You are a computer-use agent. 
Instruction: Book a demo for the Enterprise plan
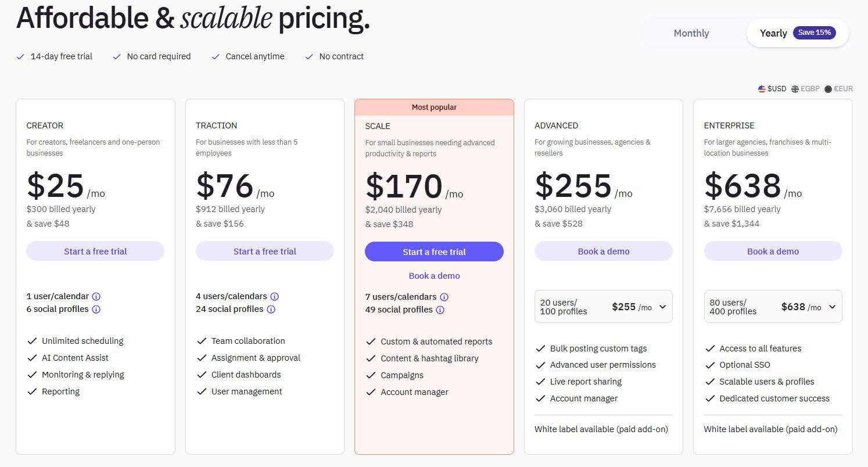click(x=773, y=251)
